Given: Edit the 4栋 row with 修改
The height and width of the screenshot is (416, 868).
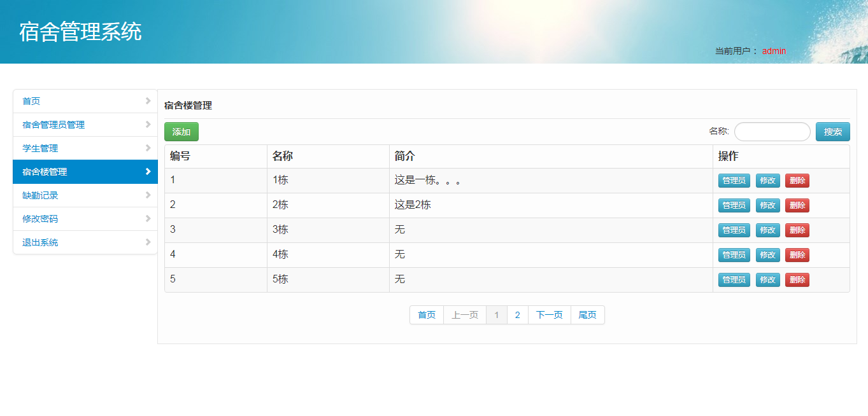Looking at the screenshot, I should [x=768, y=255].
